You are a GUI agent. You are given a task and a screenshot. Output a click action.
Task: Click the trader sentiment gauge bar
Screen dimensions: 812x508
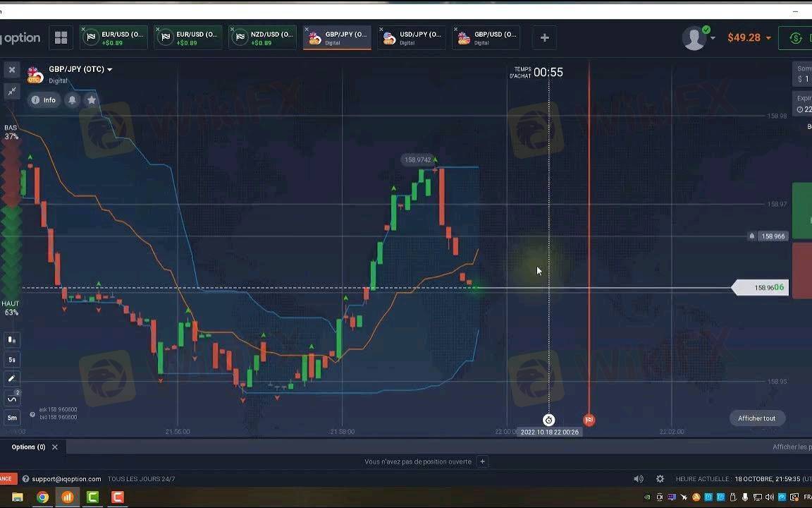[11, 220]
